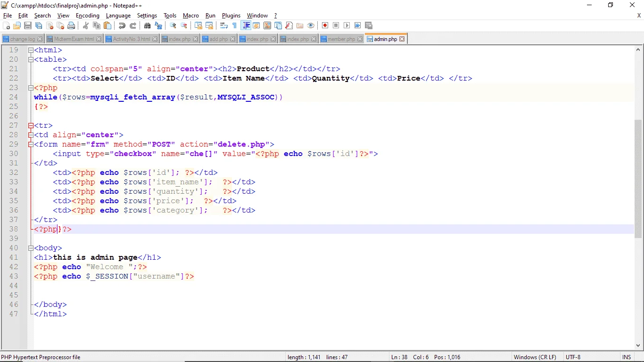Open the Macro menu
The height and width of the screenshot is (362, 644).
tap(191, 16)
